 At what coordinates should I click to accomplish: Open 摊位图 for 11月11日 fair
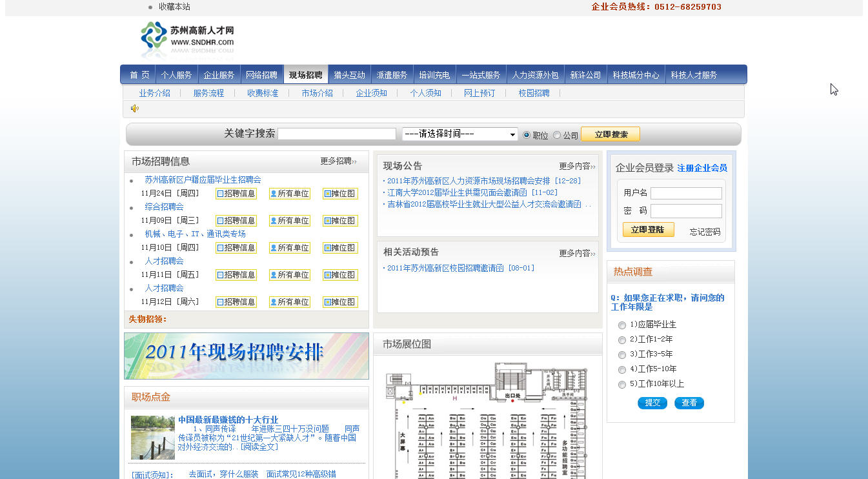[340, 275]
